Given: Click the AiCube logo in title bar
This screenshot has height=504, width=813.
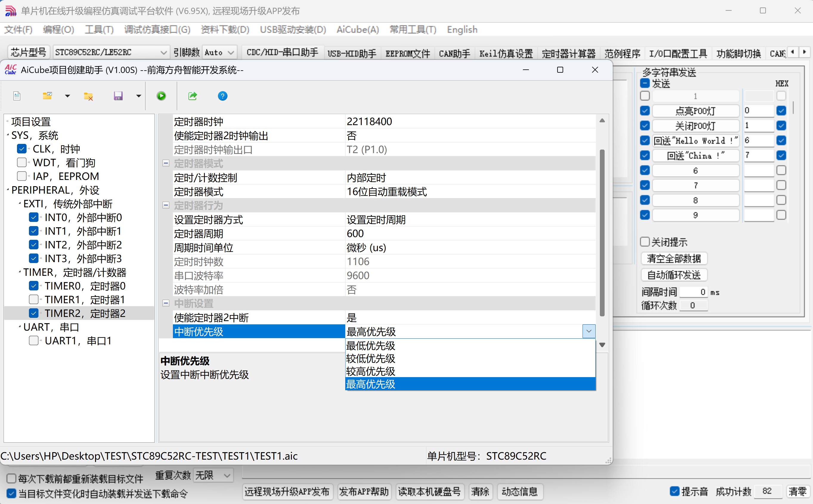Looking at the screenshot, I should pyautogui.click(x=10, y=70).
